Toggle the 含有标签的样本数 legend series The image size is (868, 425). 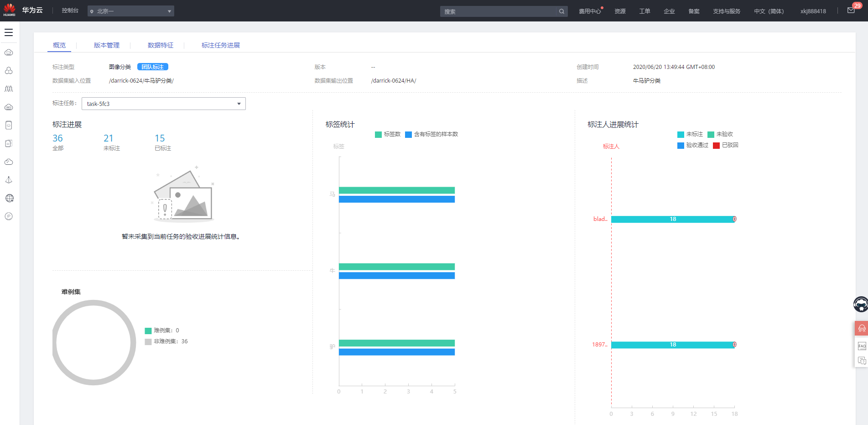pos(431,134)
